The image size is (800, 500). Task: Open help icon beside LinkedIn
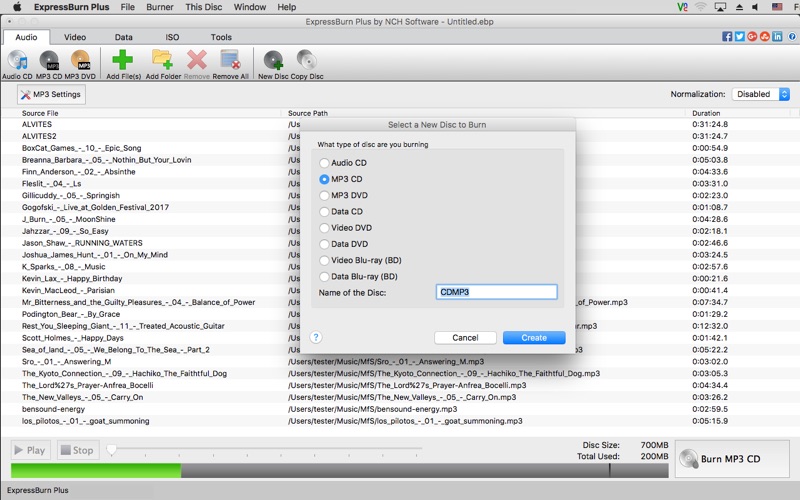point(792,37)
